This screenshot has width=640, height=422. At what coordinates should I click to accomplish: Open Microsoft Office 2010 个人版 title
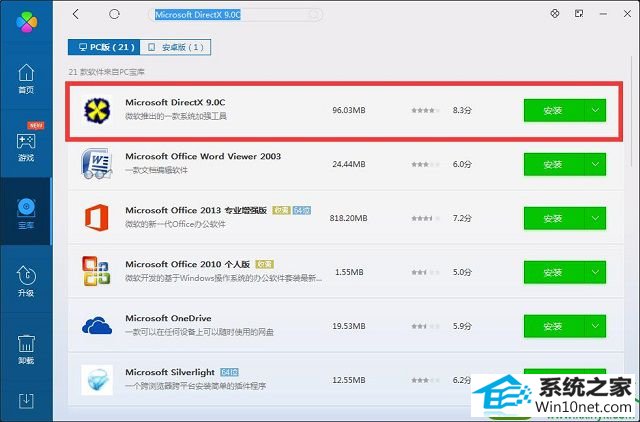(x=187, y=264)
